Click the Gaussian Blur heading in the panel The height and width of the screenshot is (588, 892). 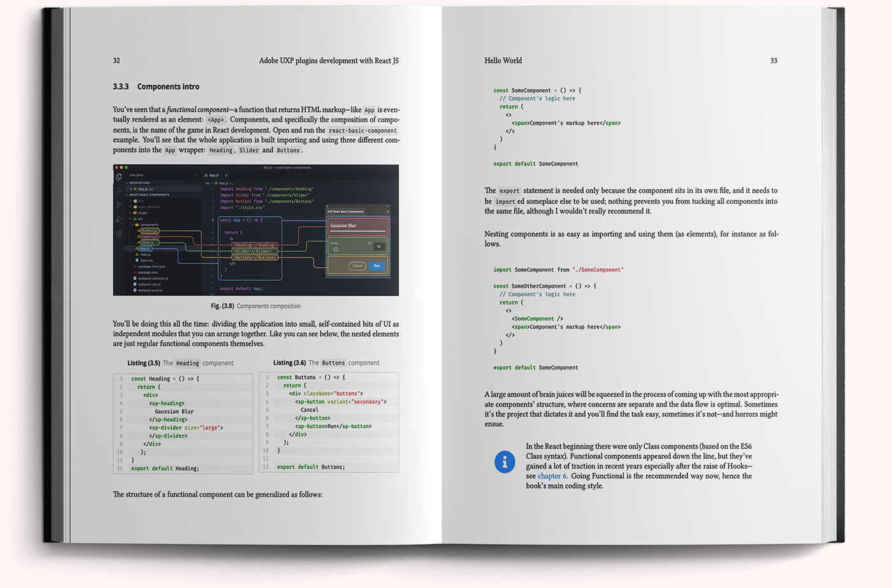pyautogui.click(x=343, y=226)
